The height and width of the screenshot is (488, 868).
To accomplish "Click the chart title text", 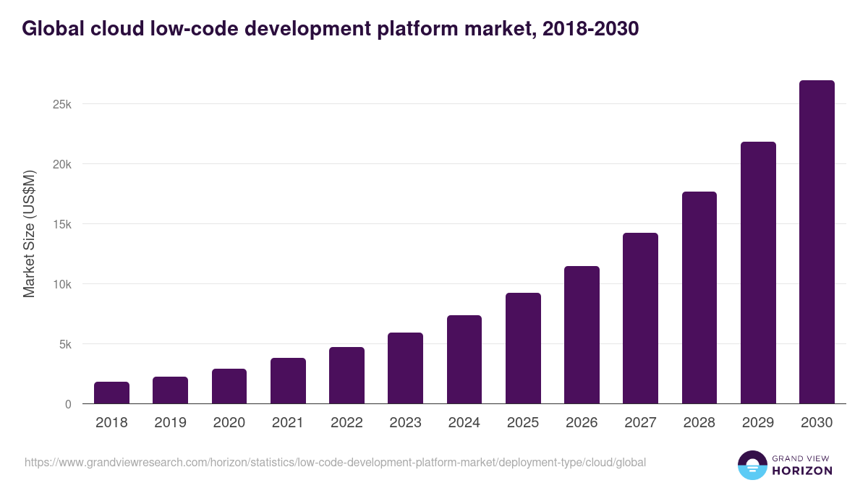I will coord(331,29).
